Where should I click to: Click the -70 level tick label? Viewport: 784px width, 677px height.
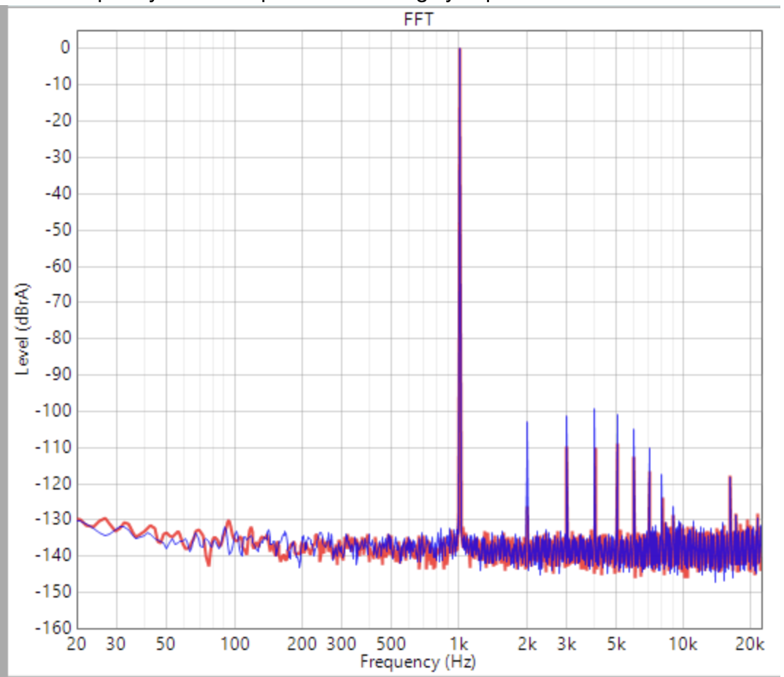click(x=58, y=302)
